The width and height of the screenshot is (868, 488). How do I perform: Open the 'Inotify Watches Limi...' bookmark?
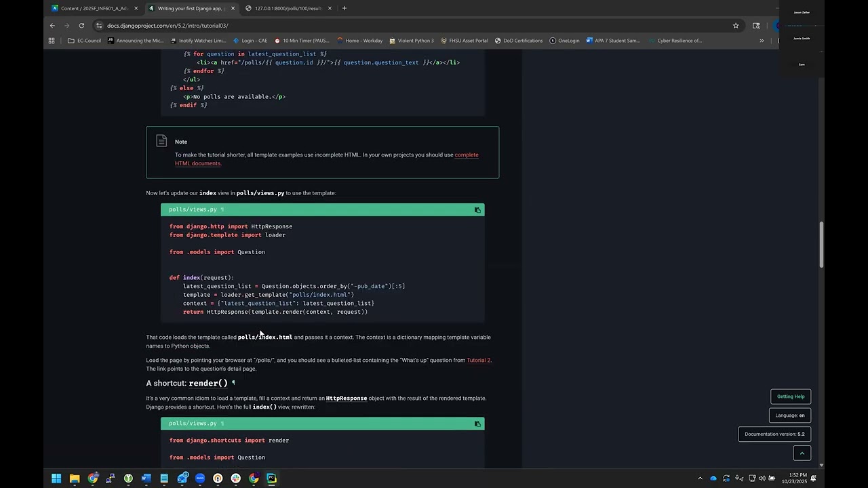(198, 41)
